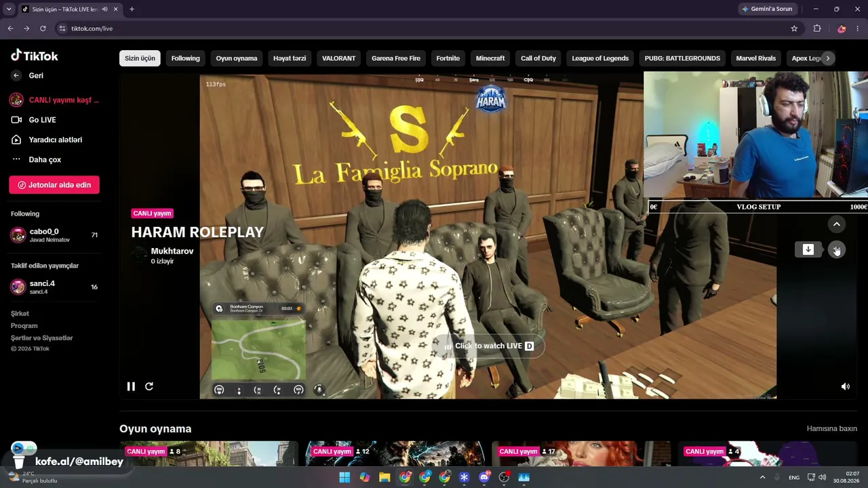Go back with the Geri arrow
The width and height of the screenshot is (868, 488).
pos(16,76)
